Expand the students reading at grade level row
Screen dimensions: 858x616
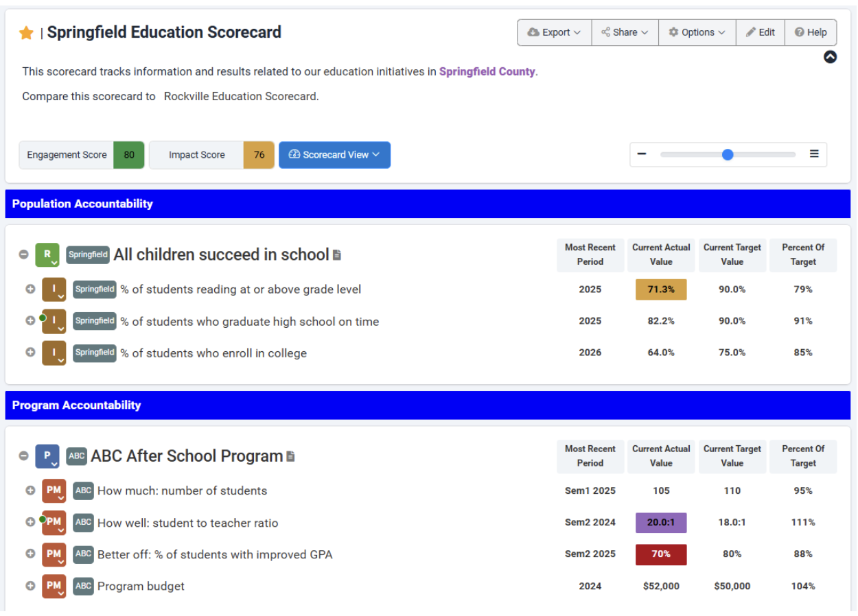pyautogui.click(x=30, y=289)
